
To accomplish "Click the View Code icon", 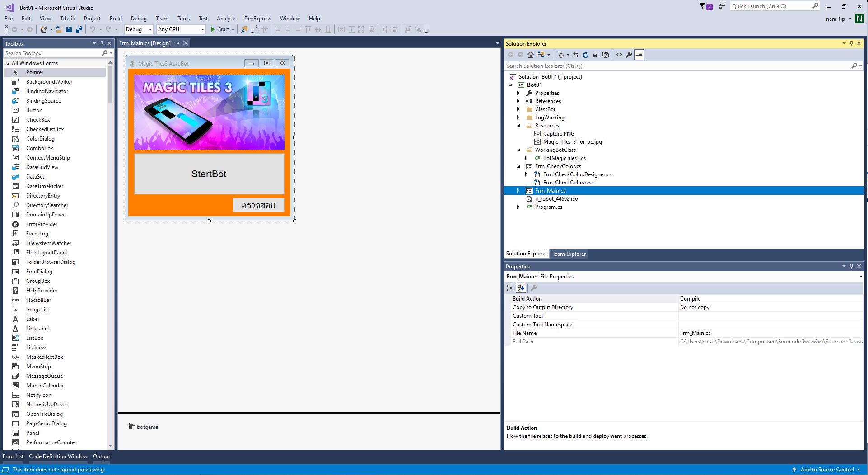I will [619, 55].
